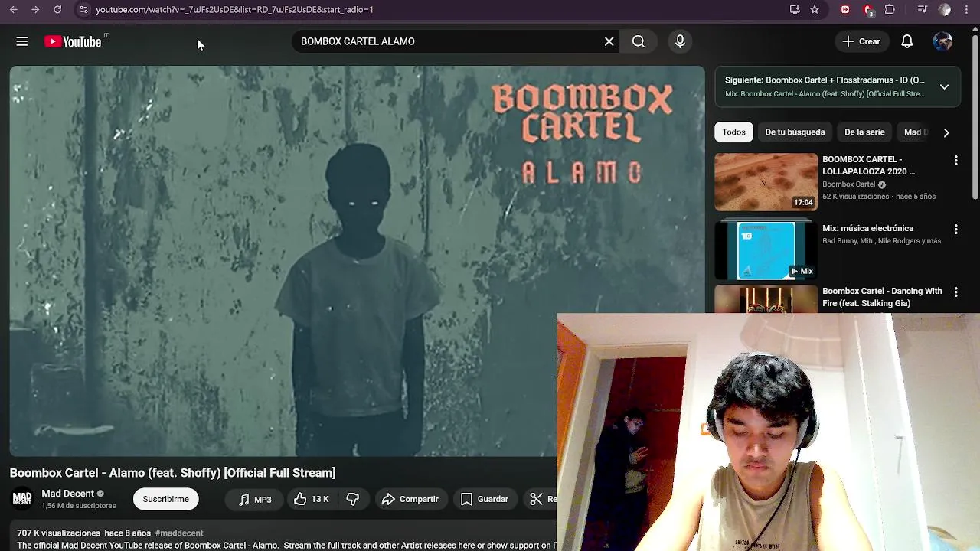Open the #maddecent hashtag link
The height and width of the screenshot is (551, 980).
coord(179,533)
